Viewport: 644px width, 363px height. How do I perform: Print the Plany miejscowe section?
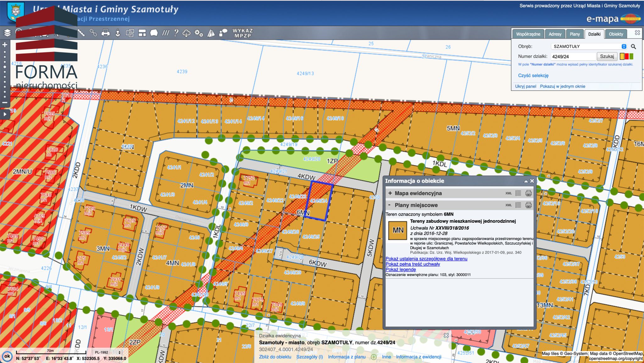click(529, 205)
